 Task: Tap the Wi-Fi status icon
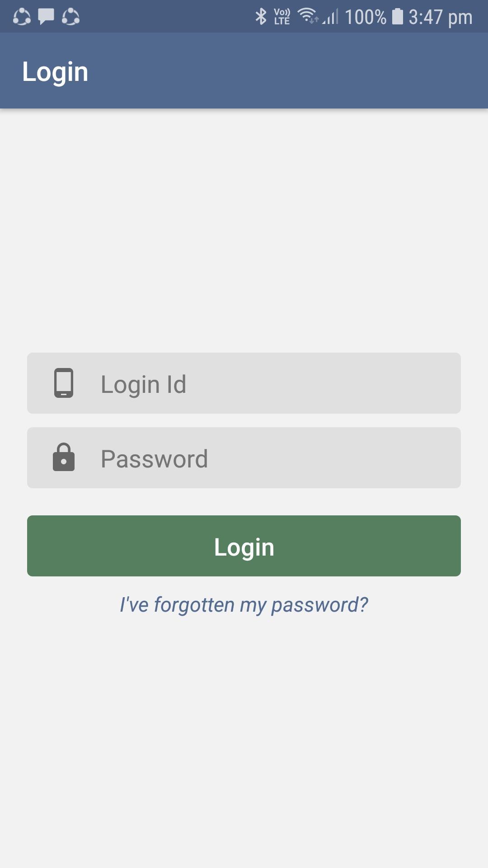tap(308, 16)
